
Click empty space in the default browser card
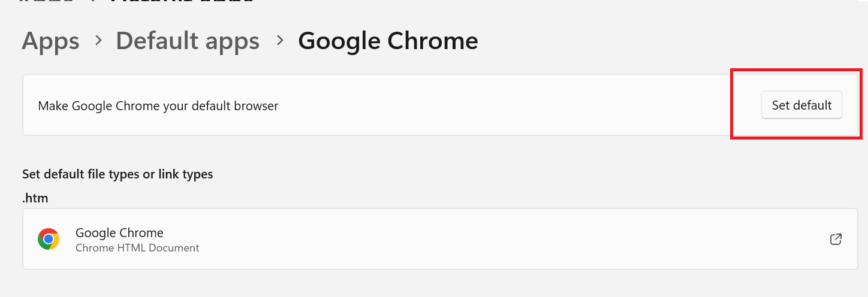[x=510, y=106]
